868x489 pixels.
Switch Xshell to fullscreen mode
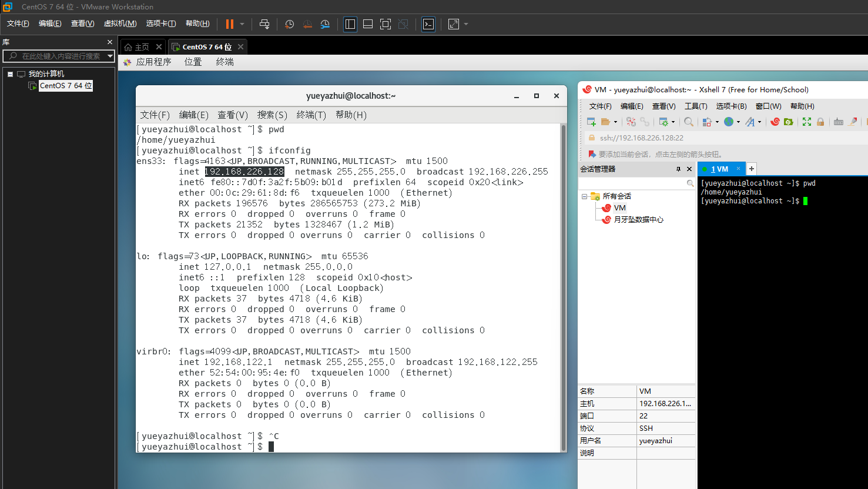click(806, 122)
